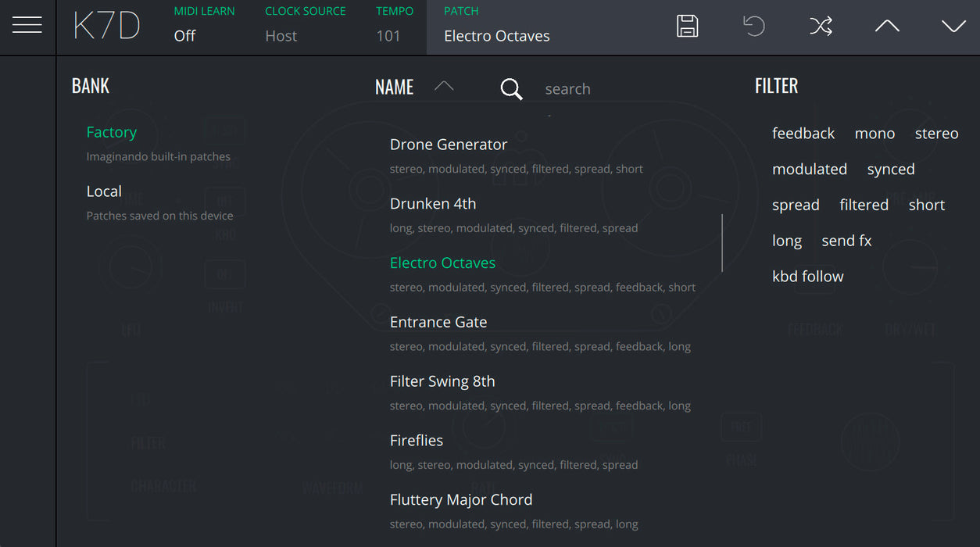Select the Factory bank
This screenshot has width=980, height=547.
point(111,133)
